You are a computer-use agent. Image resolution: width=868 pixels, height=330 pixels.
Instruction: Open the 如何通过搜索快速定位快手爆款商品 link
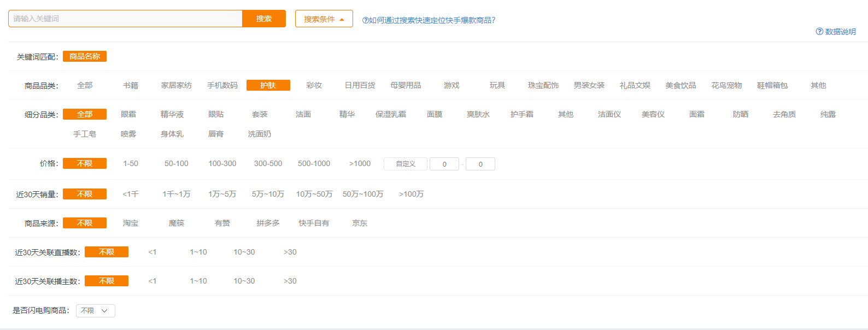pyautogui.click(x=429, y=20)
